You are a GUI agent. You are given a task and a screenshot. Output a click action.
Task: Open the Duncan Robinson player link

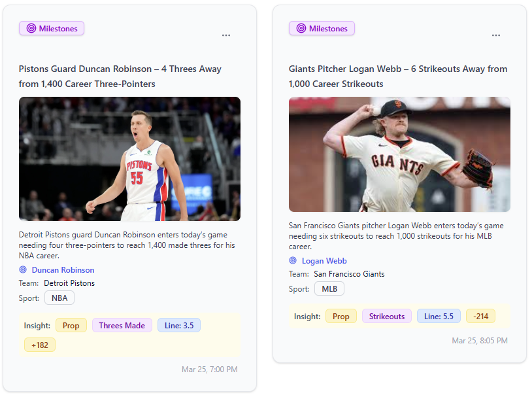(63, 270)
